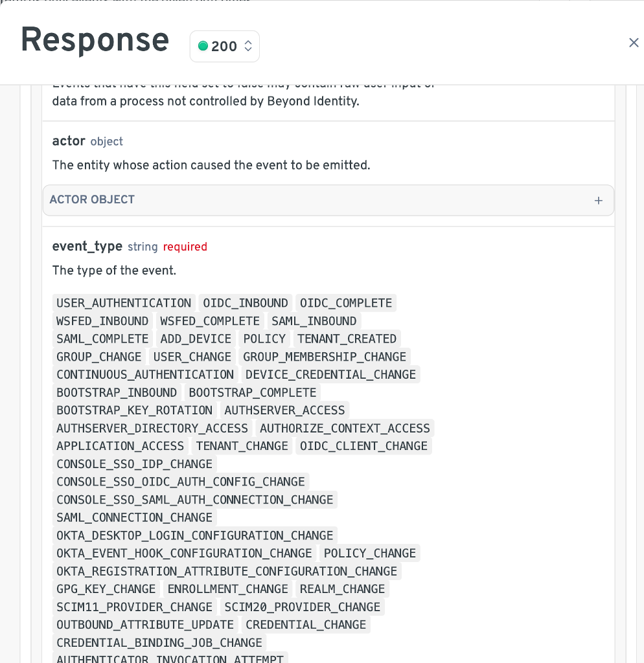Select the USER_AUTHENTICATION event type tag
This screenshot has width=644, height=663.
click(124, 303)
